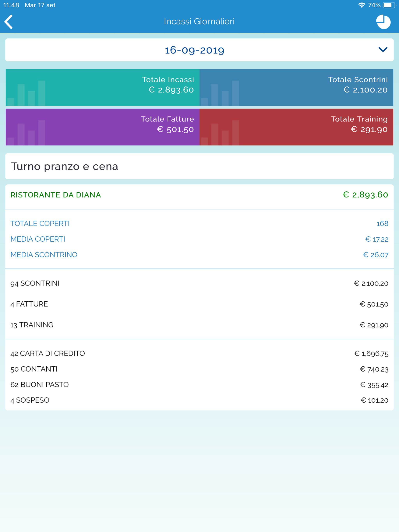Tap the 62 BUONI PASTO row
The width and height of the screenshot is (399, 532).
click(199, 385)
